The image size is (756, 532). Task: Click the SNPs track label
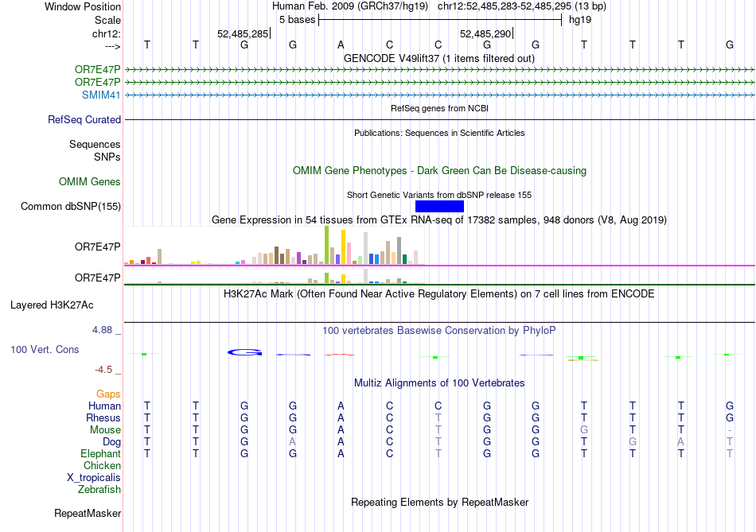(107, 157)
